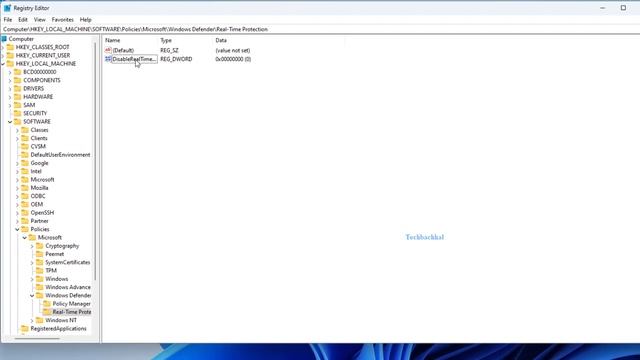The image size is (640, 360).
Task: Click the HARDWARE folder icon
Action: [18, 97]
